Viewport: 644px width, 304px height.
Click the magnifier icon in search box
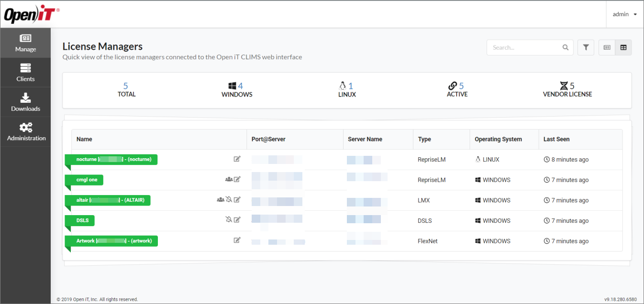(566, 47)
